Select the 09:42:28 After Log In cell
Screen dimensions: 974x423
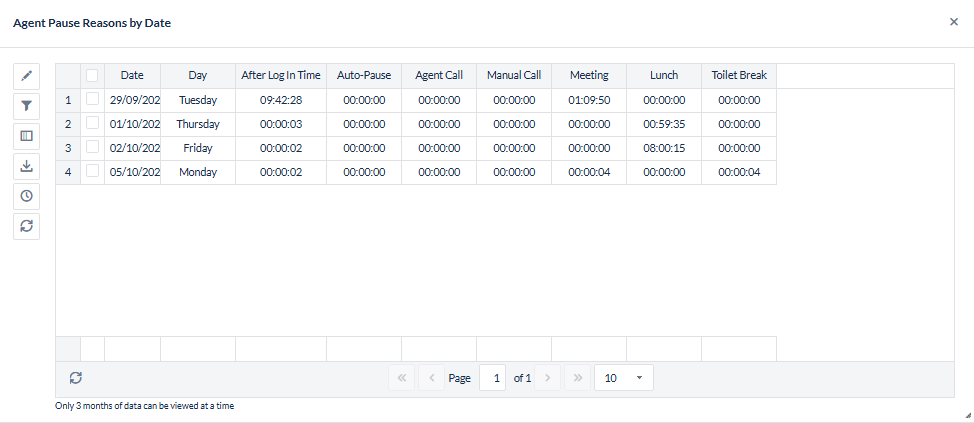tap(281, 99)
